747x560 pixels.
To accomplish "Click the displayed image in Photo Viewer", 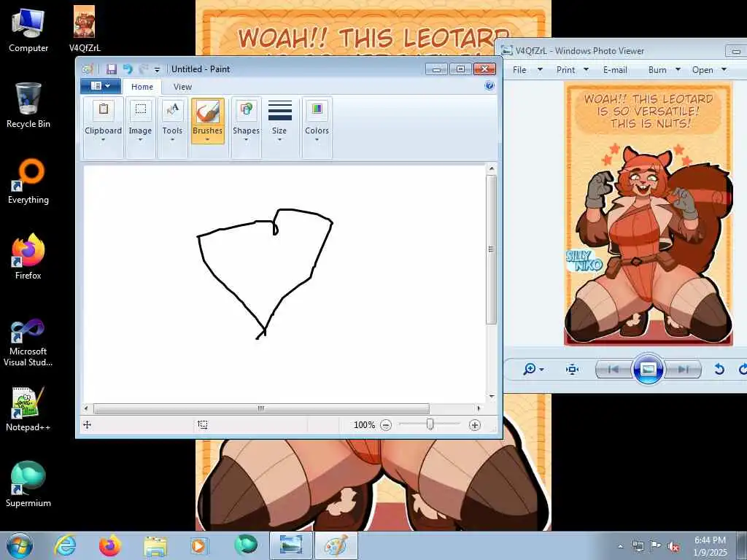I will click(648, 214).
